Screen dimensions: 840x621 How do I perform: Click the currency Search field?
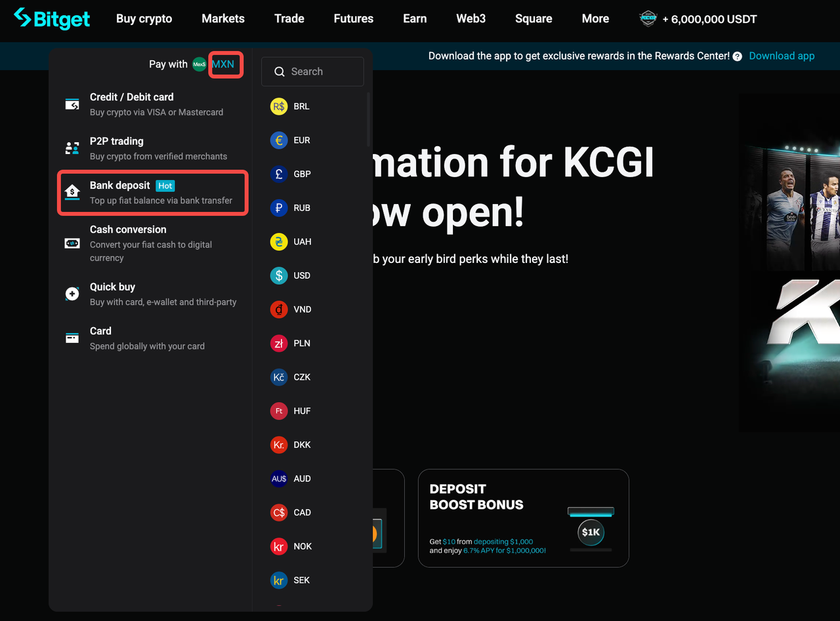312,71
